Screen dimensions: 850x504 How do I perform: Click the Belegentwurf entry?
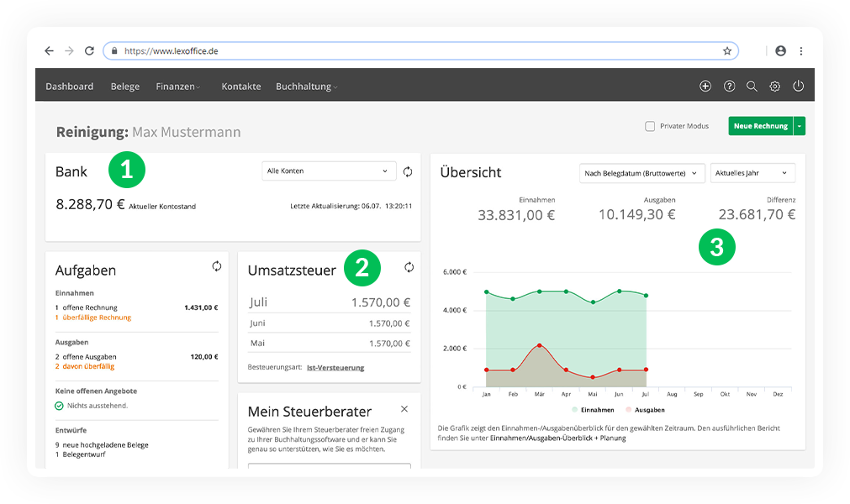80,454
